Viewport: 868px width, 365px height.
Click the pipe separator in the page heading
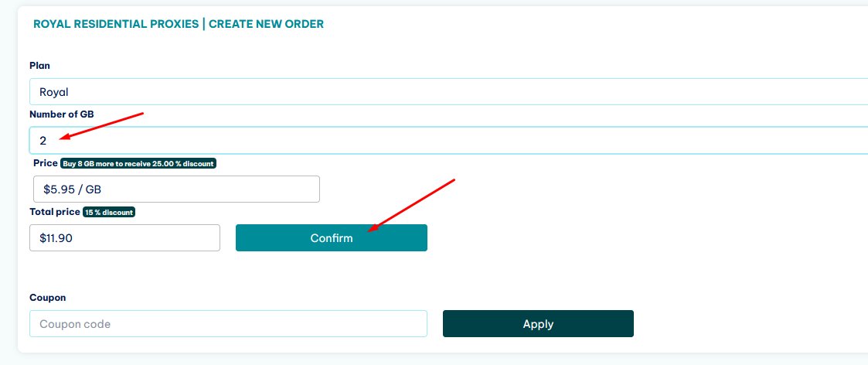[x=204, y=24]
